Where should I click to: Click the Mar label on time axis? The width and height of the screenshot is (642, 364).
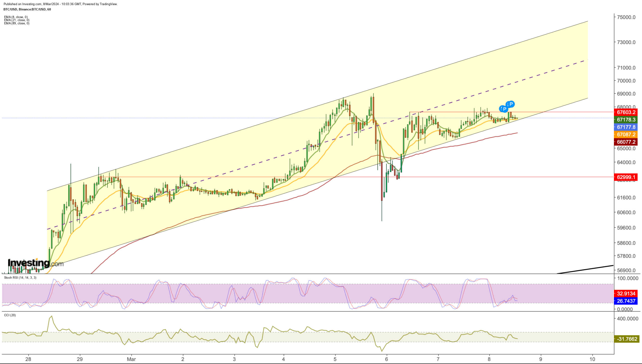tap(131, 359)
